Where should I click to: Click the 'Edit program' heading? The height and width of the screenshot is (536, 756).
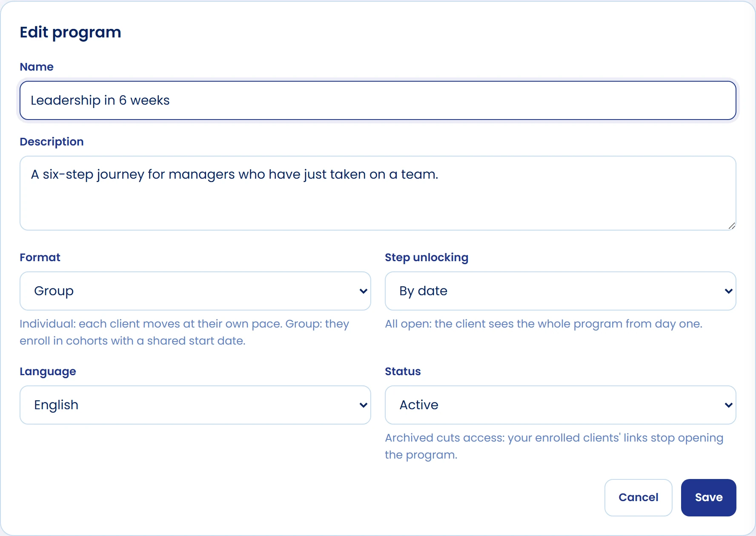71,32
